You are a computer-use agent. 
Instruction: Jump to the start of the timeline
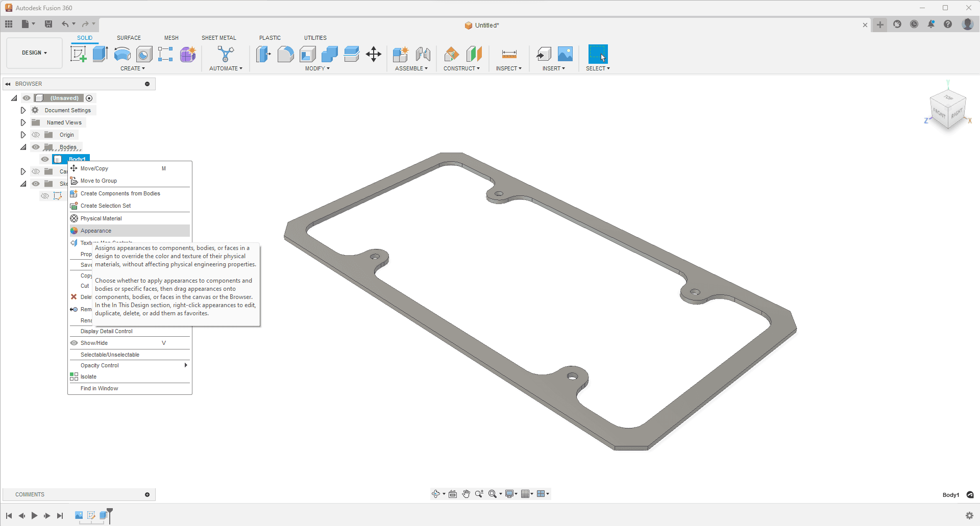click(x=9, y=515)
